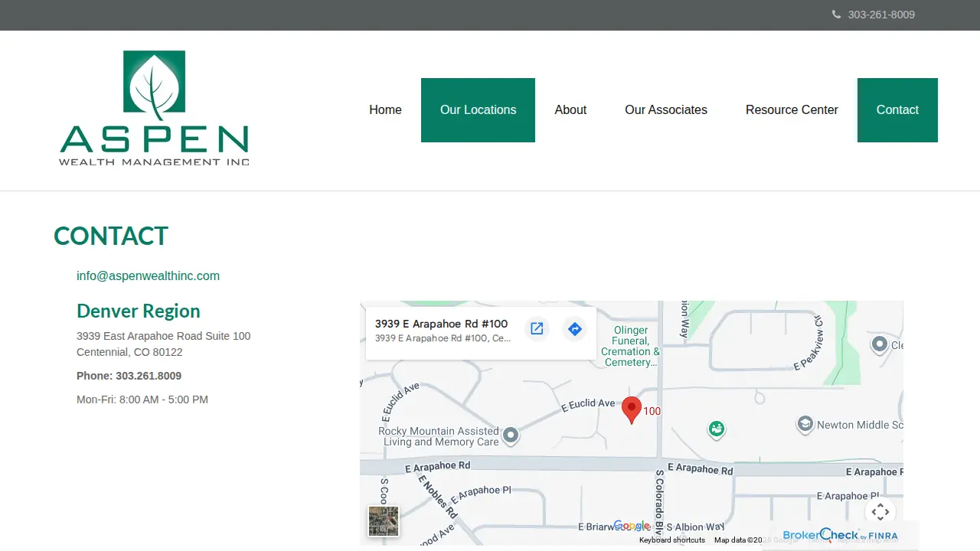This screenshot has height=551, width=980.
Task: Click the CONTACT page heading
Action: (111, 236)
